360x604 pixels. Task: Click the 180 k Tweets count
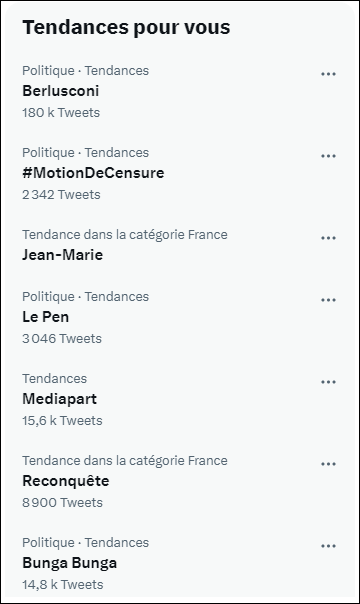pyautogui.click(x=61, y=113)
